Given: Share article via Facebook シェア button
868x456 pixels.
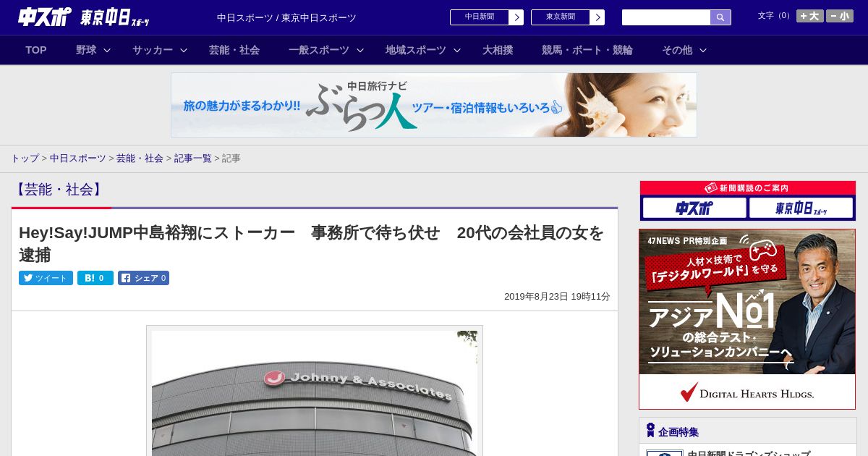Looking at the screenshot, I should pyautogui.click(x=143, y=278).
